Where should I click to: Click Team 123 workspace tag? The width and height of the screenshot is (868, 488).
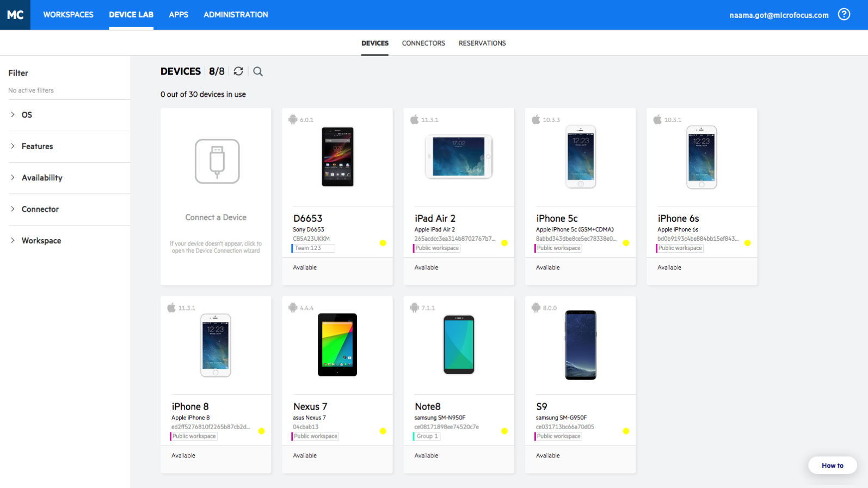tap(313, 248)
